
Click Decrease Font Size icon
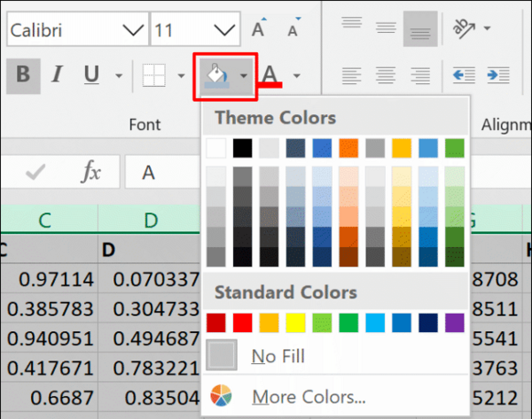click(x=293, y=27)
